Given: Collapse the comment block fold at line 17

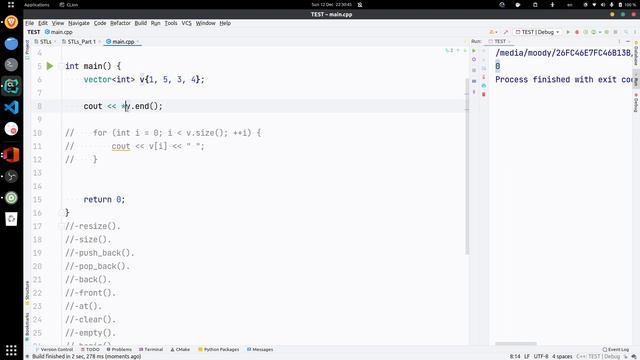Looking at the screenshot, I should [60, 226].
